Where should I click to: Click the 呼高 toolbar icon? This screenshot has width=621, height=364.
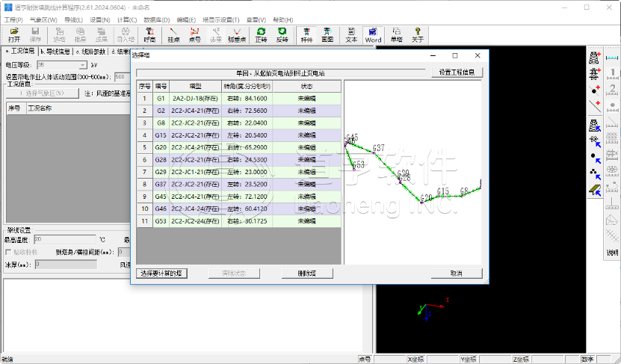[149, 35]
